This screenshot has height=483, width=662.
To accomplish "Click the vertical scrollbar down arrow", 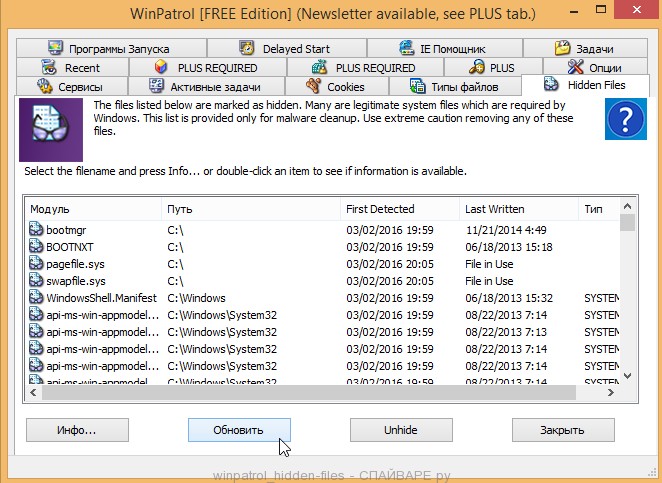I will coord(627,375).
